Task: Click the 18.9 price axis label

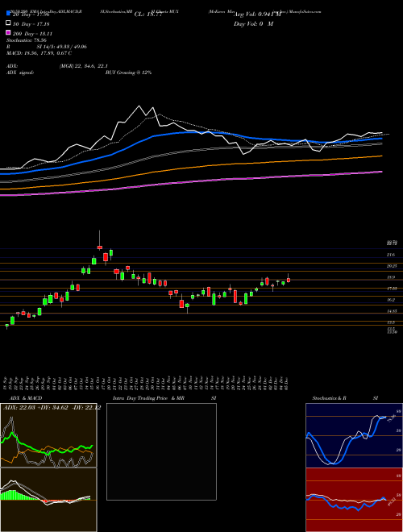Action: [391, 277]
